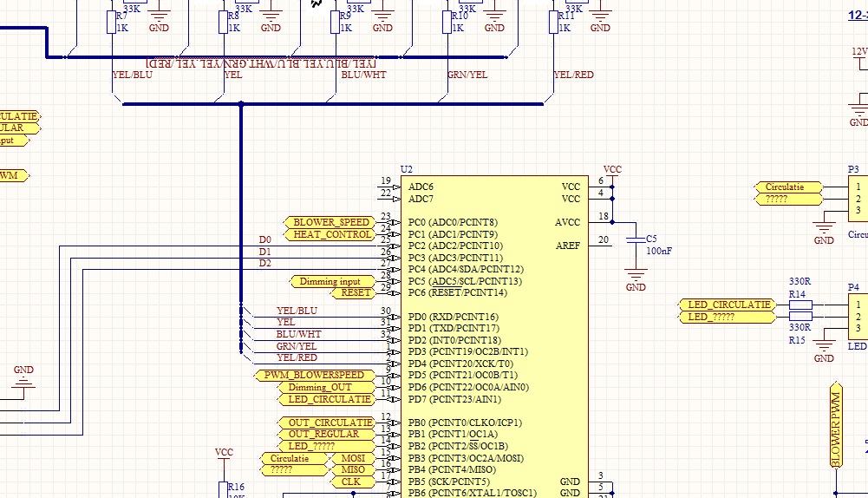Screen dimensions: 868x498
Task: Click PD0 (RXD/PCINT16) pin label
Action: pos(454,317)
